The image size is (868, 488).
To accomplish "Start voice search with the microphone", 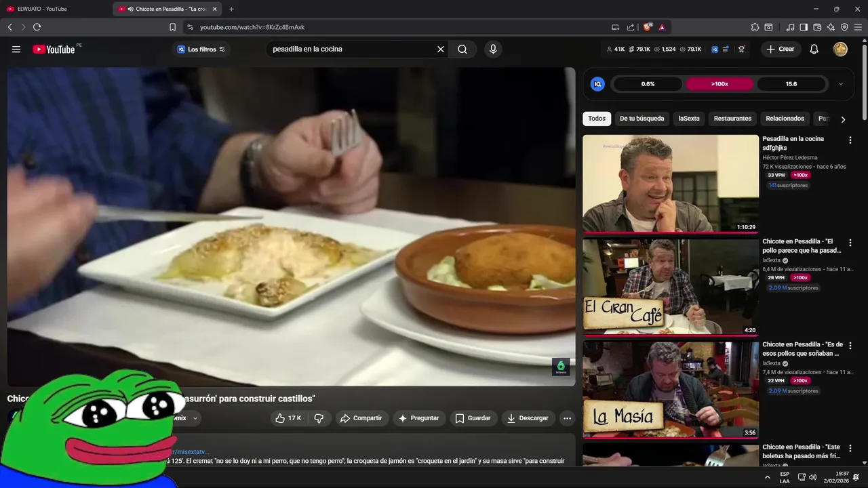I will [x=493, y=49].
